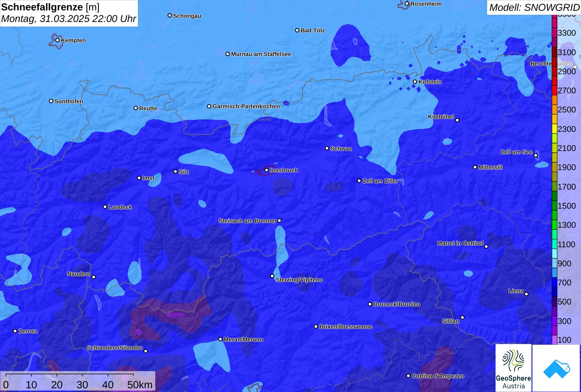This screenshot has height=392, width=581.
Task: Click the 500 legend value
Action: 564,302
